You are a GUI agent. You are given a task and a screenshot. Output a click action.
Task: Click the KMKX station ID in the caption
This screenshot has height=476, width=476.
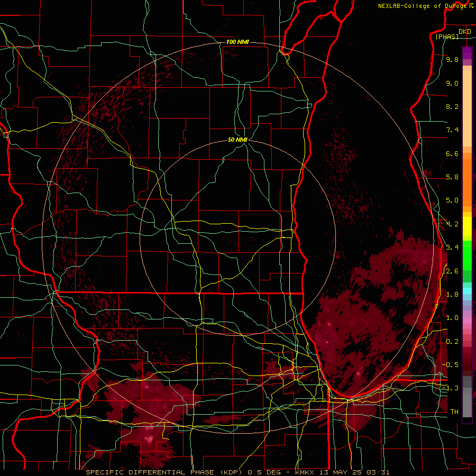tap(305, 472)
